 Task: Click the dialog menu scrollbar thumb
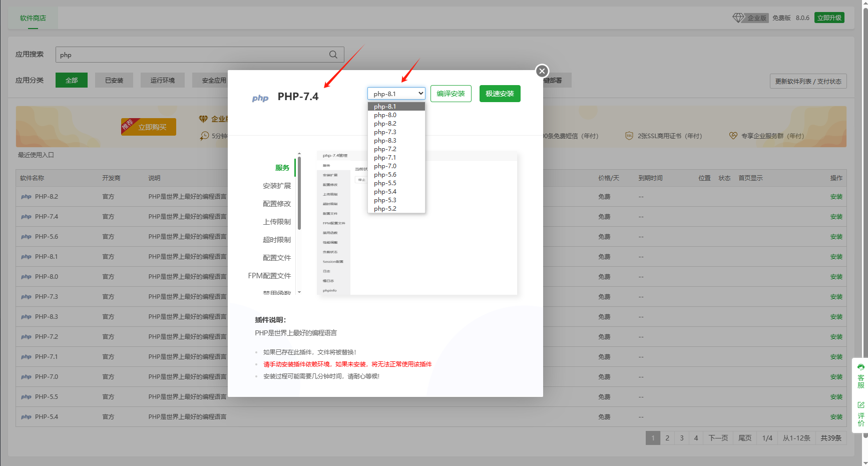299,193
